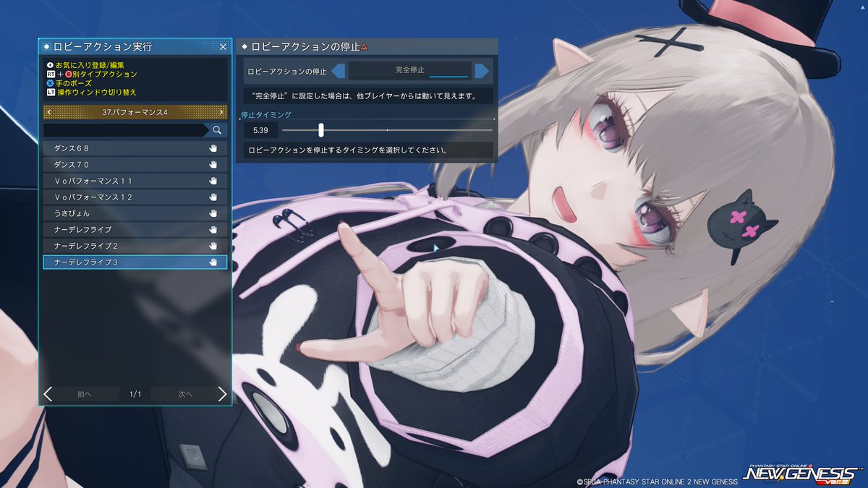Go to next category right of 37.パフォーマンス4
This screenshot has width=868, height=488.
coord(221,112)
